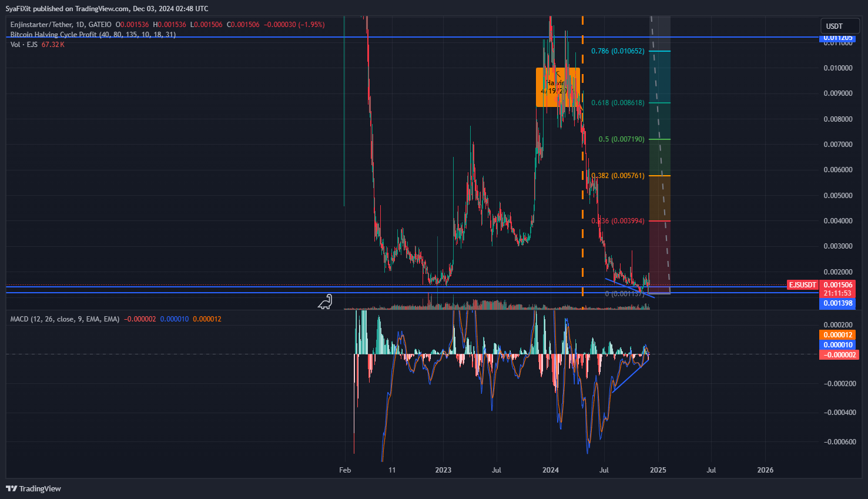Click the red EJSUSDT symbol tag

click(x=802, y=285)
